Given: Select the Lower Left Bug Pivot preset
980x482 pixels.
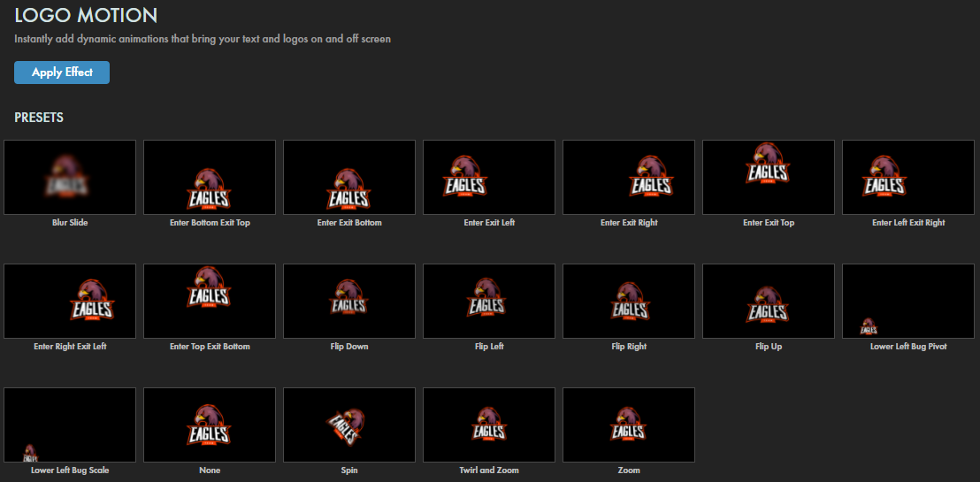Looking at the screenshot, I should [908, 302].
